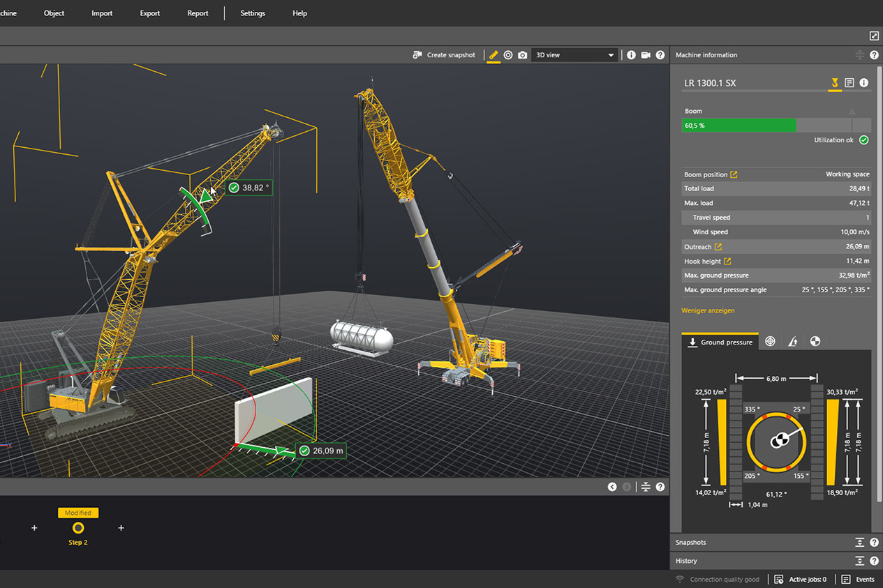Viewport: 883px width, 588px height.
Task: Open the document list icon next to LR 1300.1 SX
Action: [x=849, y=83]
